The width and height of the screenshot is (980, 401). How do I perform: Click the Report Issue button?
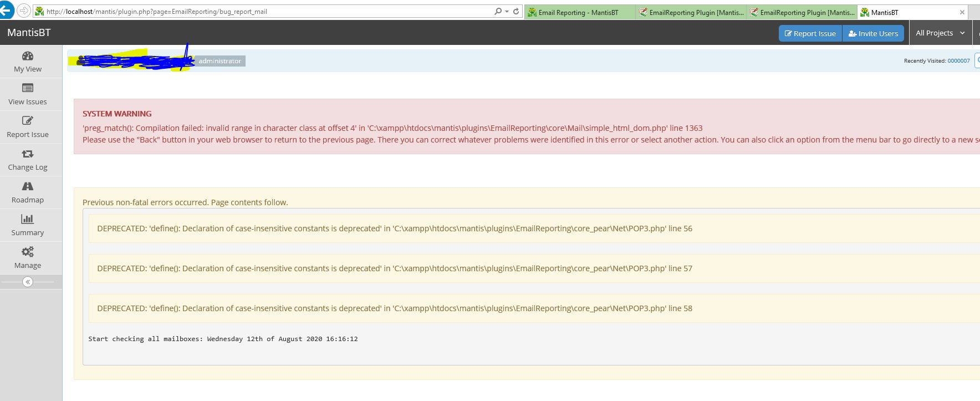pyautogui.click(x=810, y=33)
